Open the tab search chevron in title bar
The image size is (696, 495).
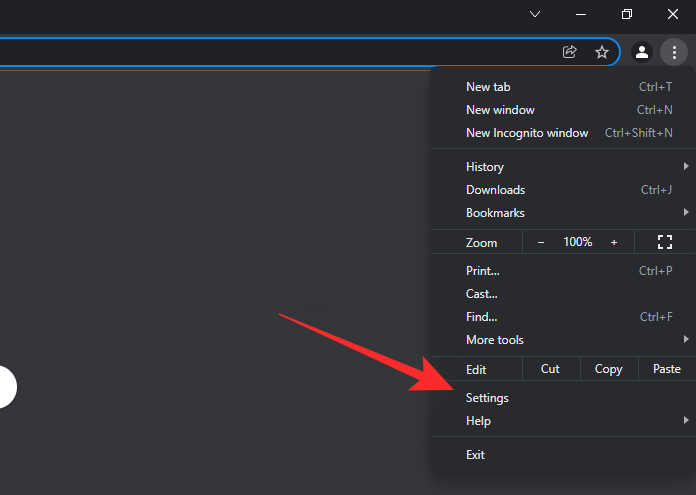(x=535, y=14)
